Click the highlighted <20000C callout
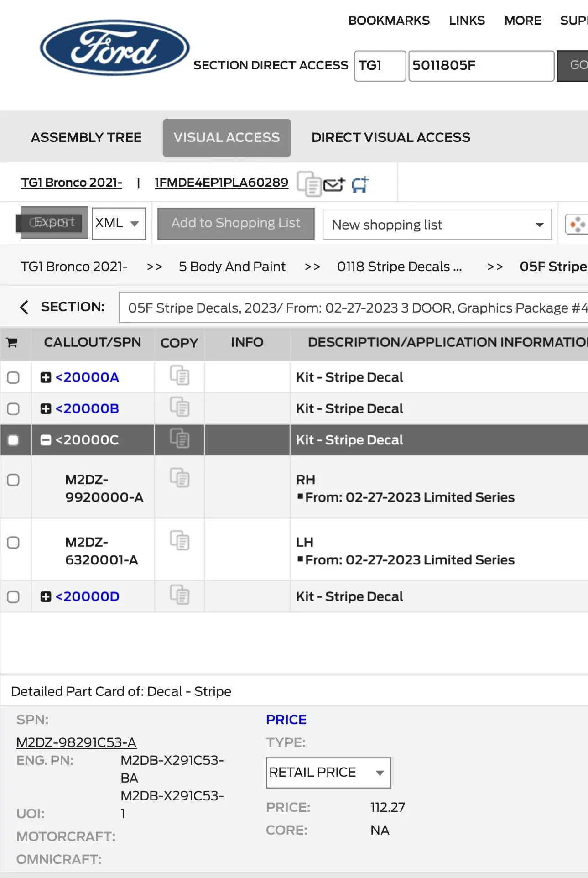The image size is (588, 878). (87, 440)
